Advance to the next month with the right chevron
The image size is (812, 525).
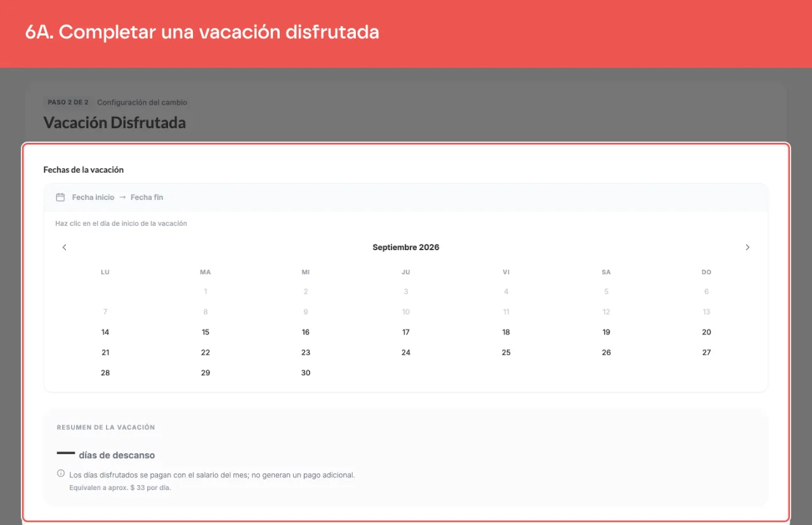coord(747,248)
